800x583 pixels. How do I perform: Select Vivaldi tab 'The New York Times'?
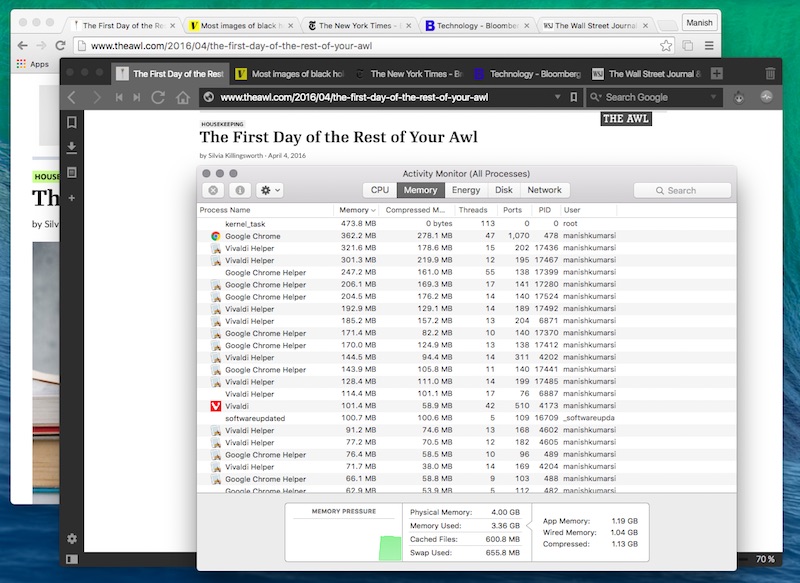409,74
